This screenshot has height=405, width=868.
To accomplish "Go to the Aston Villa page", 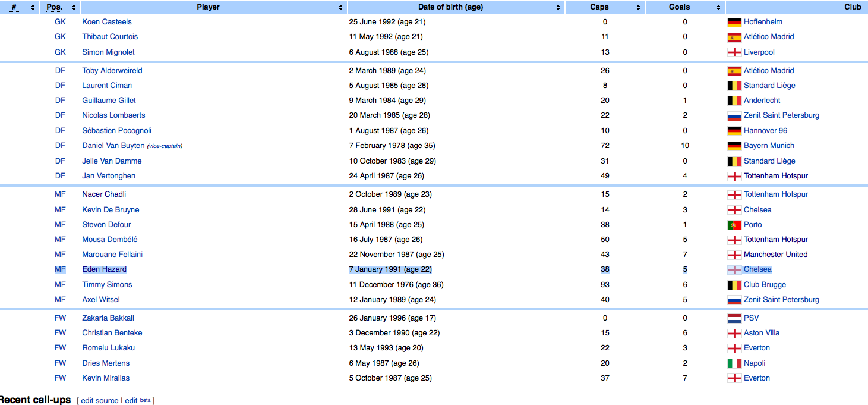I will 762,333.
